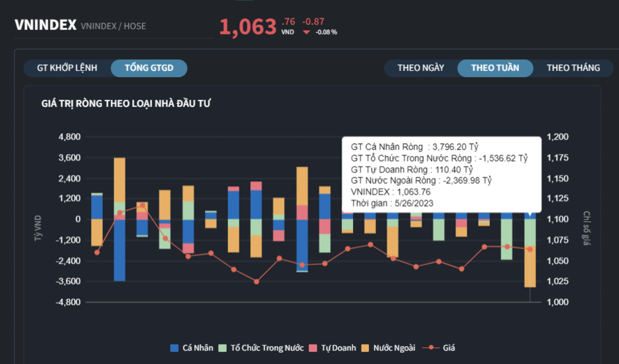
Task: Click the rightmost point on the price line
Action: point(530,249)
